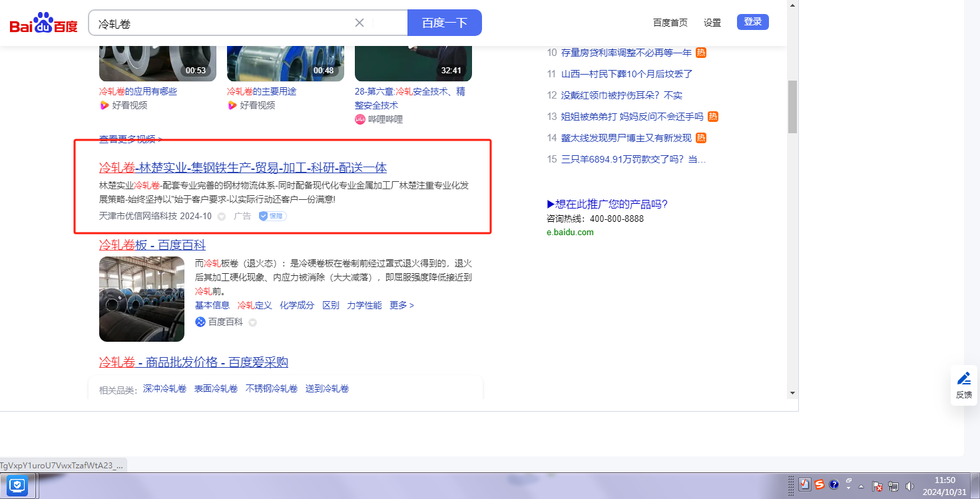Click the 百度百科 source icon
Viewport: 980px width, 499px height.
click(200, 322)
